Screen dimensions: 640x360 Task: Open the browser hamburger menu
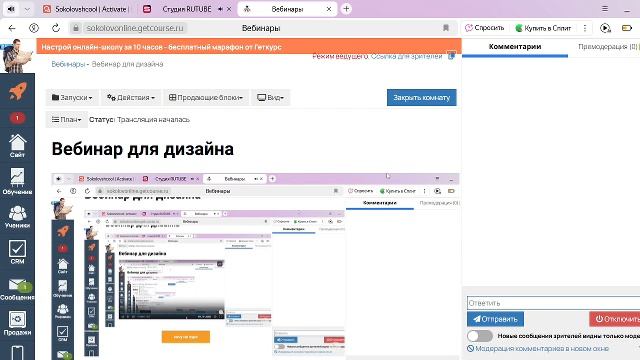[x=605, y=9]
